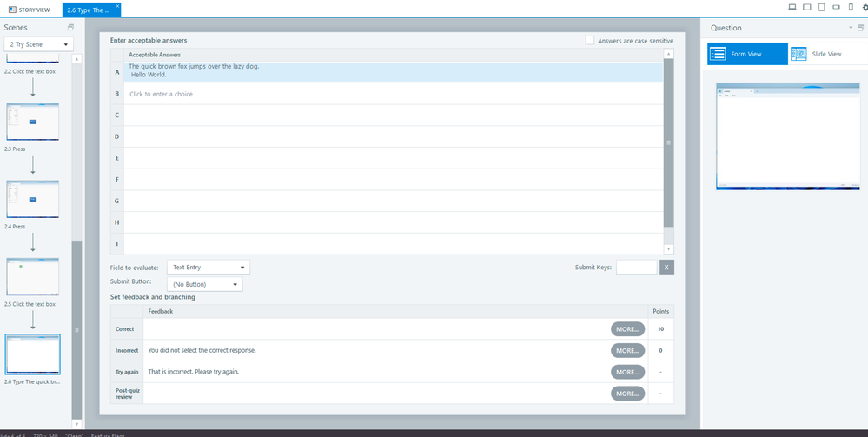Select the tablet portrait preview icon

(821, 7)
